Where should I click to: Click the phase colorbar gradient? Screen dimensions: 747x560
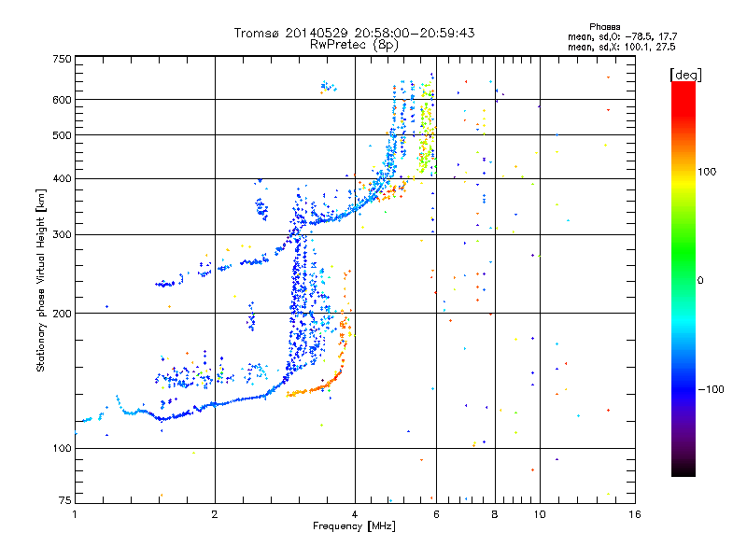(684, 279)
